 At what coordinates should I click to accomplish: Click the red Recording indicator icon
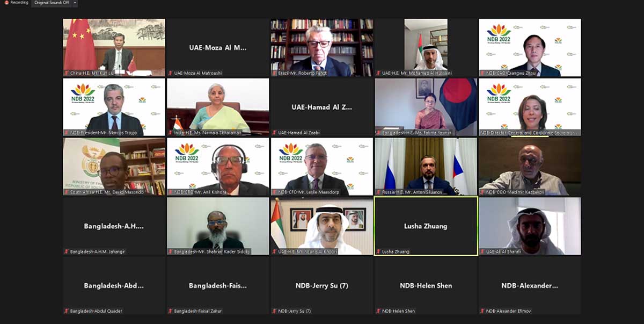pyautogui.click(x=6, y=3)
